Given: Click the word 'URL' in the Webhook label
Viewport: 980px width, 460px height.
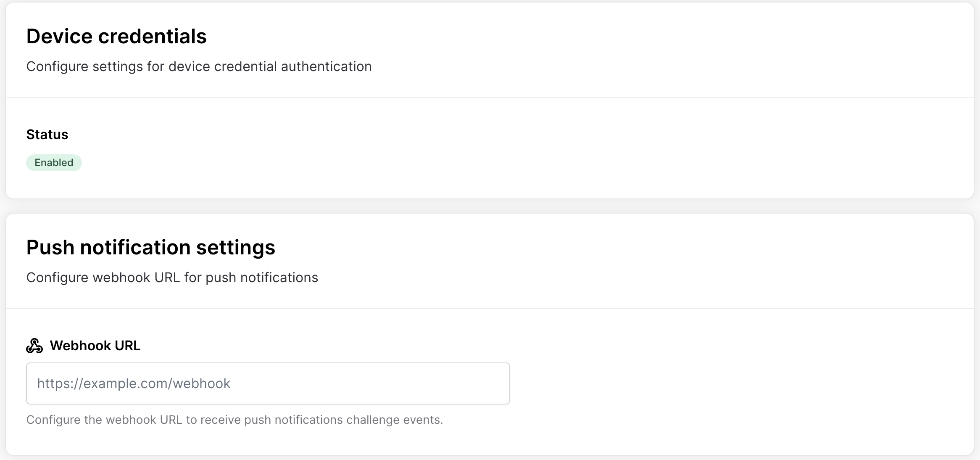Looking at the screenshot, I should [x=127, y=346].
